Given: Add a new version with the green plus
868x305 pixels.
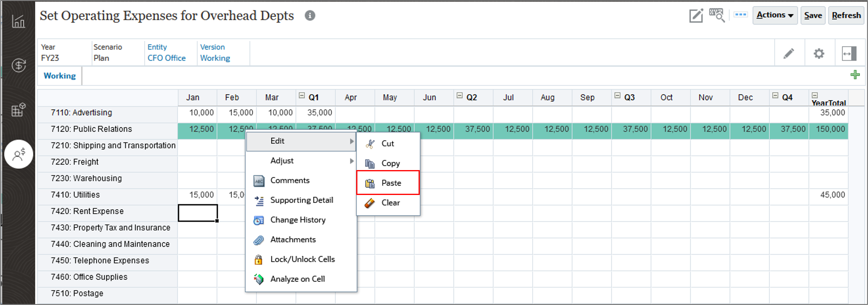Looking at the screenshot, I should [x=855, y=74].
